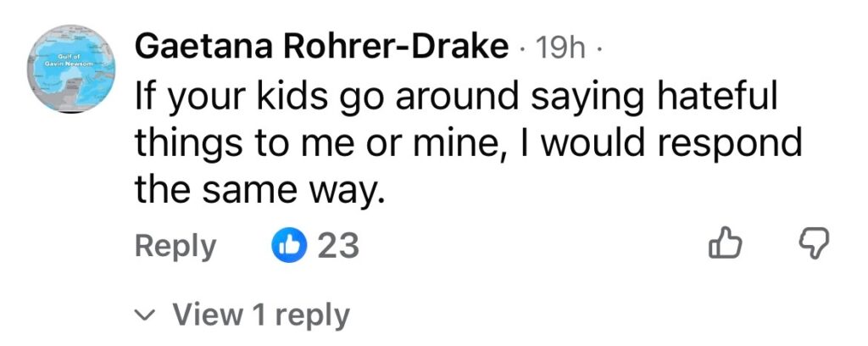Like the comment with thumbs-up icon
This screenshot has height=346, width=868.
pos(724,246)
